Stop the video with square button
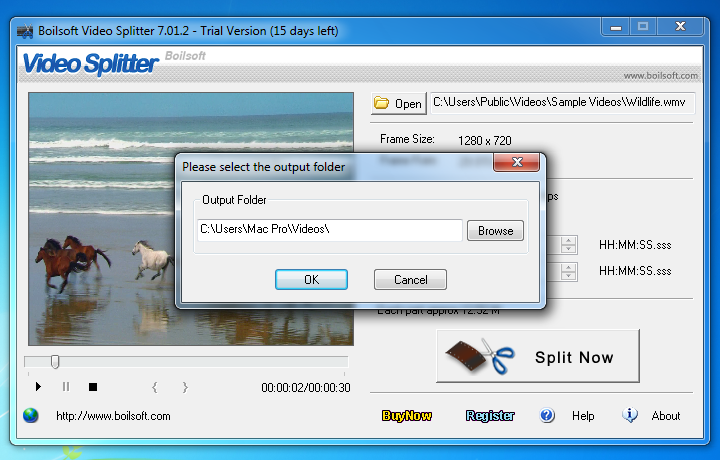 point(93,387)
